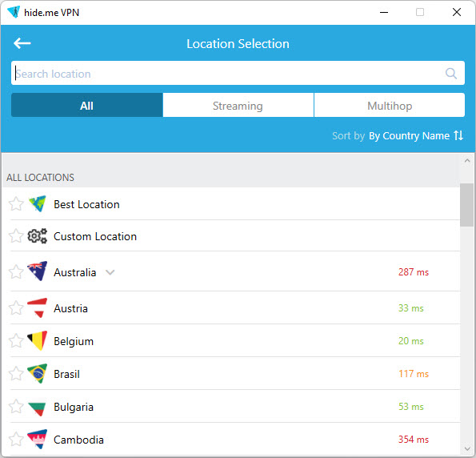Viewport: 476px width, 458px height.
Task: Click the Belgium flag icon
Action: click(38, 340)
